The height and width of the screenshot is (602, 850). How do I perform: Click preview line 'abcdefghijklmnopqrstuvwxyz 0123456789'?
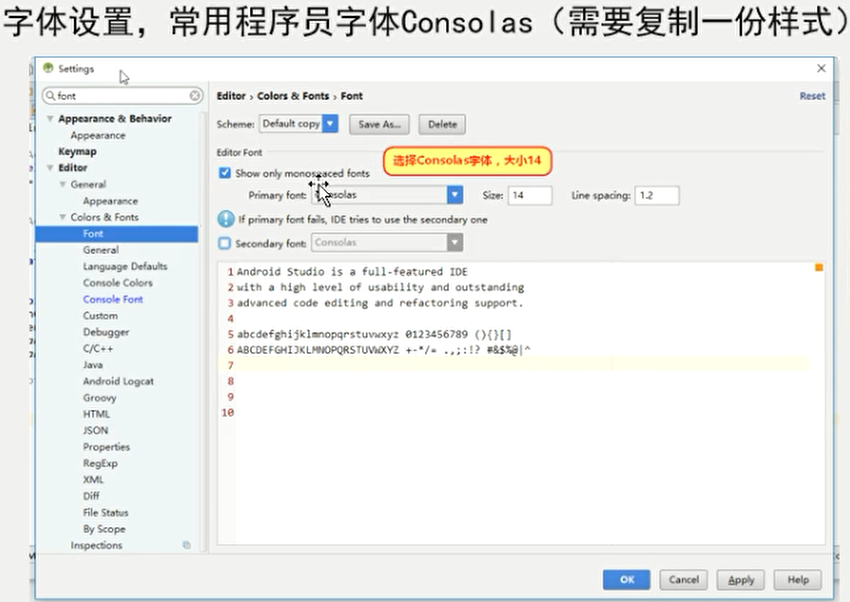[x=352, y=334]
